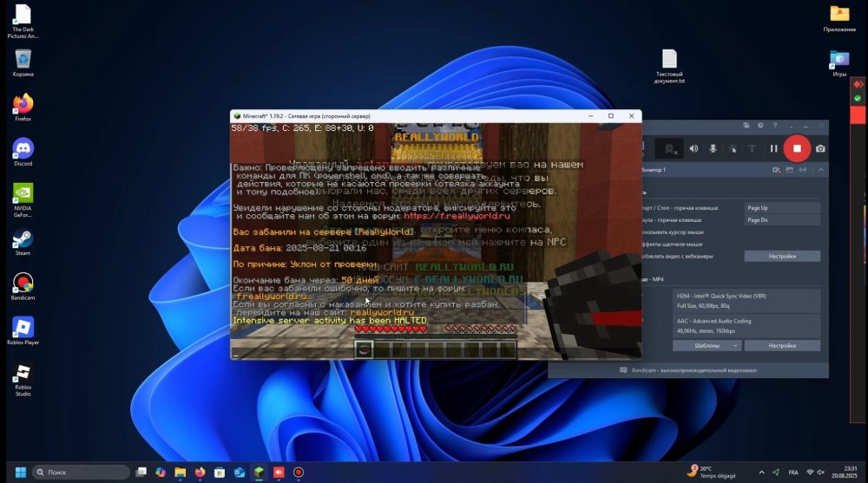
Task: Open Microsoft Store from the taskbar
Action: 220,472
